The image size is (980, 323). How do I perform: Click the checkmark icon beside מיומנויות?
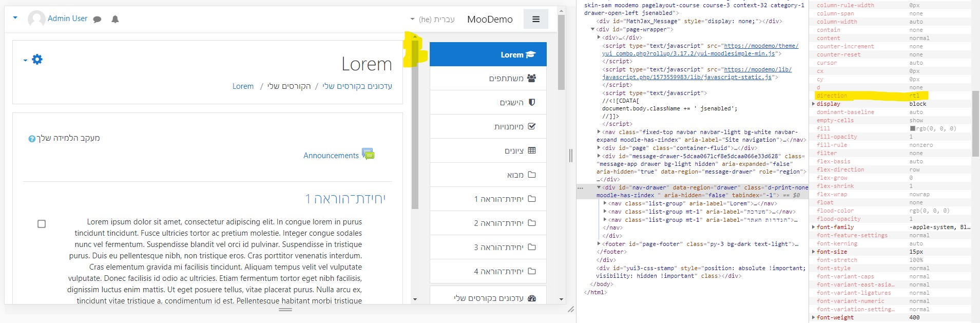pyautogui.click(x=532, y=126)
